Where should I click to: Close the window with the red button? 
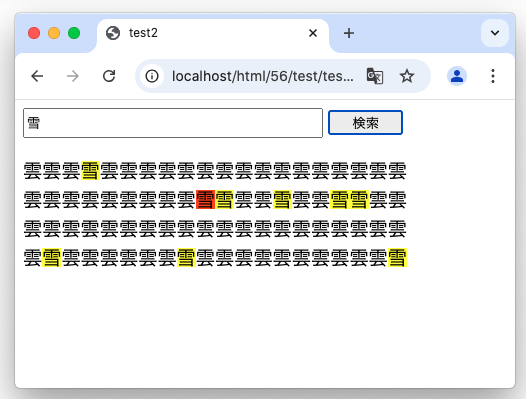[34, 33]
